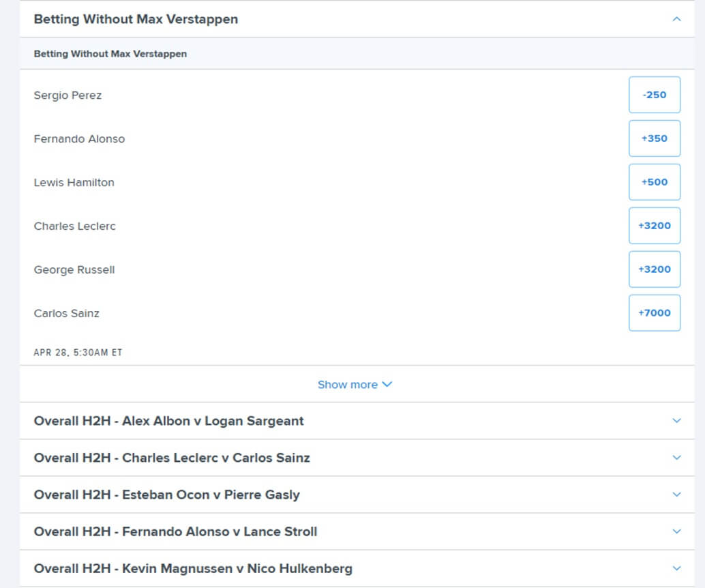Select Fernando Alonso odds +350
Image resolution: width=705 pixels, height=588 pixels.
pyautogui.click(x=654, y=138)
